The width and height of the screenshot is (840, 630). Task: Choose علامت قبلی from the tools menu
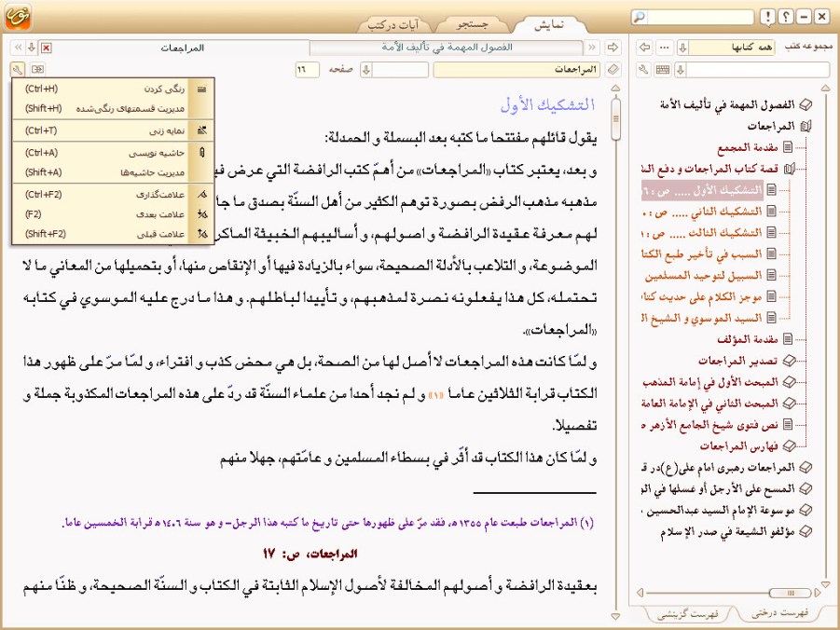click(x=113, y=234)
